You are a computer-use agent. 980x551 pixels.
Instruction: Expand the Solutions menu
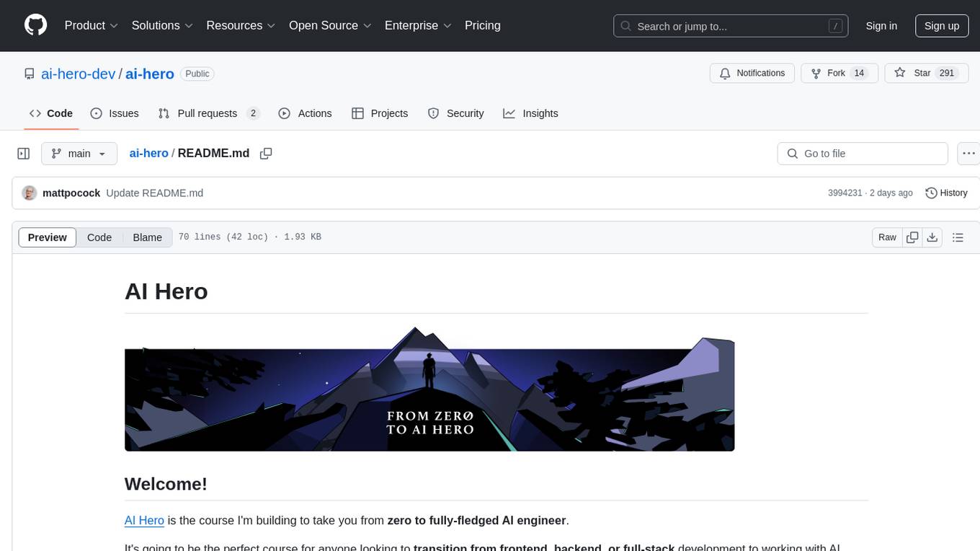162,25
